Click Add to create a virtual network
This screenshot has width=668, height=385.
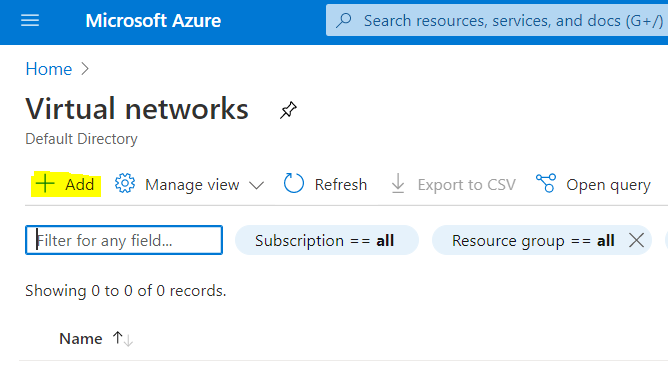[66, 184]
